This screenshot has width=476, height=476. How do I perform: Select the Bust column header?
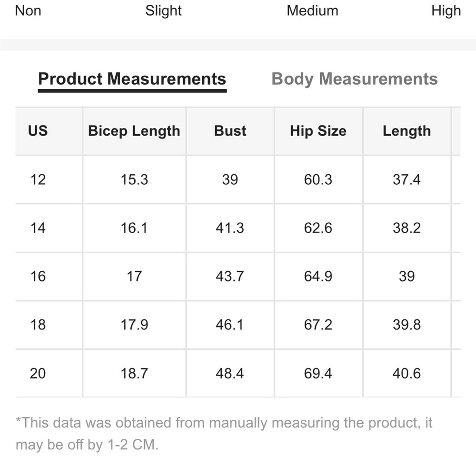[230, 131]
